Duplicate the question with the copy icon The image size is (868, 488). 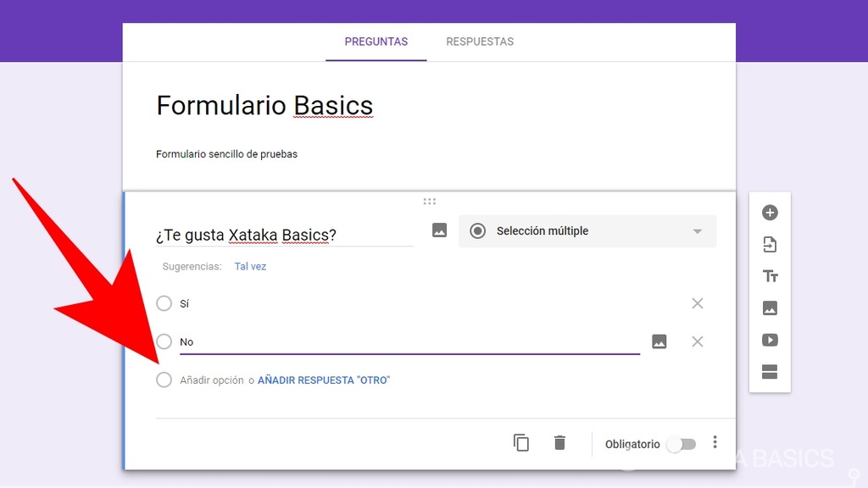pos(521,442)
